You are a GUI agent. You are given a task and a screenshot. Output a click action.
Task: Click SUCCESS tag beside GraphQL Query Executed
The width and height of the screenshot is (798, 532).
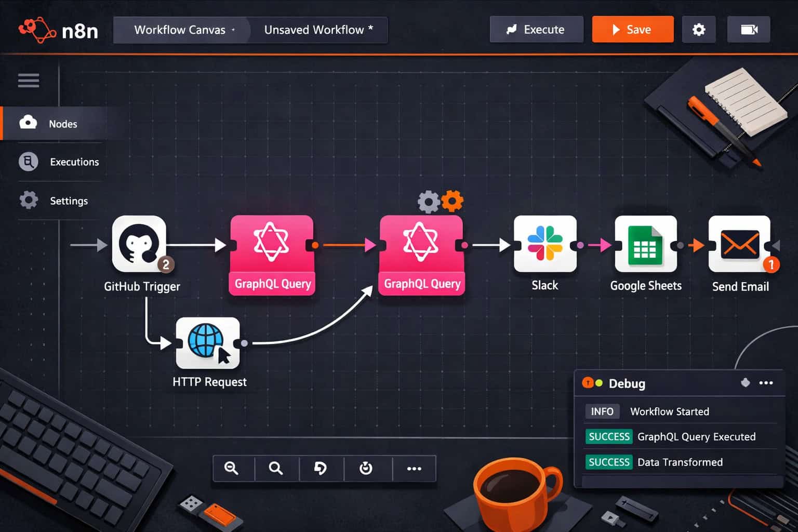click(x=609, y=436)
